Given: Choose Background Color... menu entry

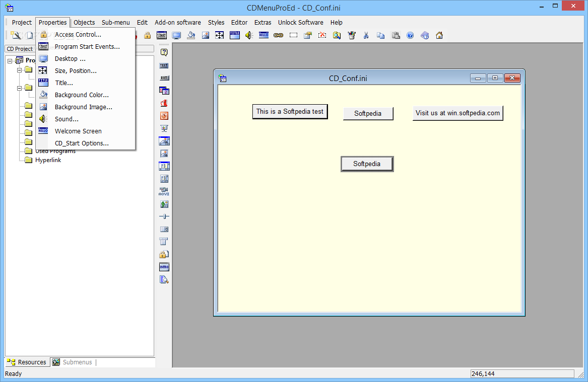Looking at the screenshot, I should 86,95.
